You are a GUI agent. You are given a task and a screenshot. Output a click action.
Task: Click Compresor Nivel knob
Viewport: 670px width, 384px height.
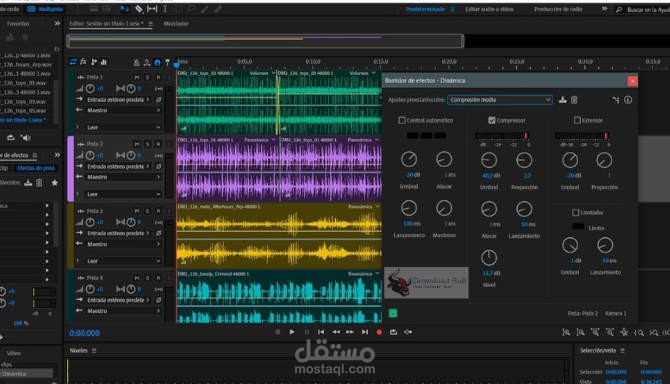point(489,258)
